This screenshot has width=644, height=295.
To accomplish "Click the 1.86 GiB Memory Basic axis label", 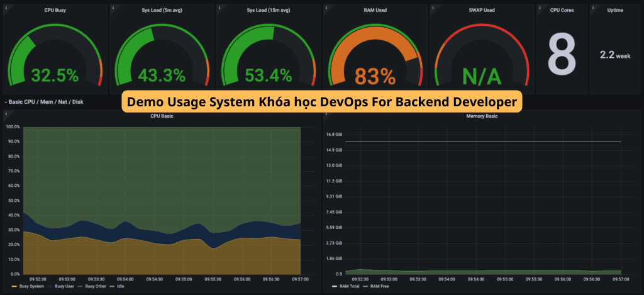I will pyautogui.click(x=335, y=259).
